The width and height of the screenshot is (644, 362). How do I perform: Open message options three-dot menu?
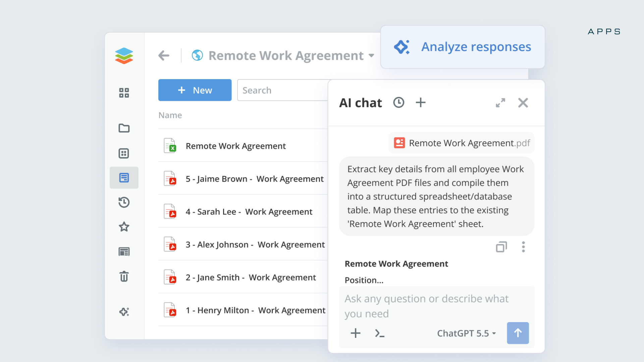pyautogui.click(x=523, y=247)
